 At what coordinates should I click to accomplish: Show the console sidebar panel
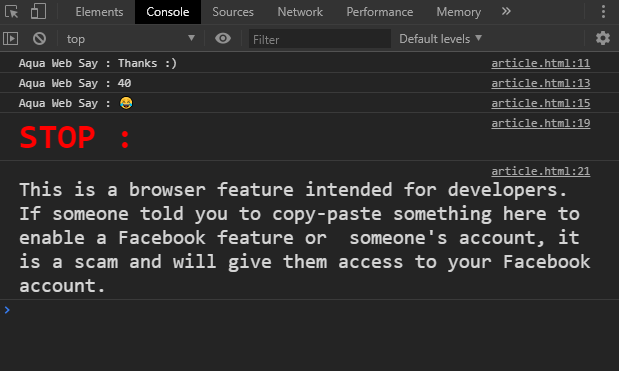point(11,39)
